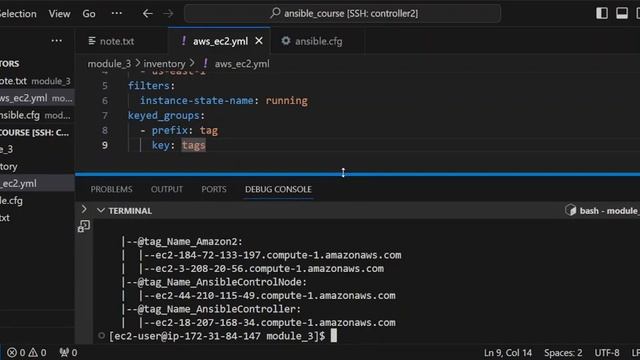Image resolution: width=640 pixels, height=360 pixels.
Task: Open Explorer views and more actions ellipsis
Action: pos(57,41)
